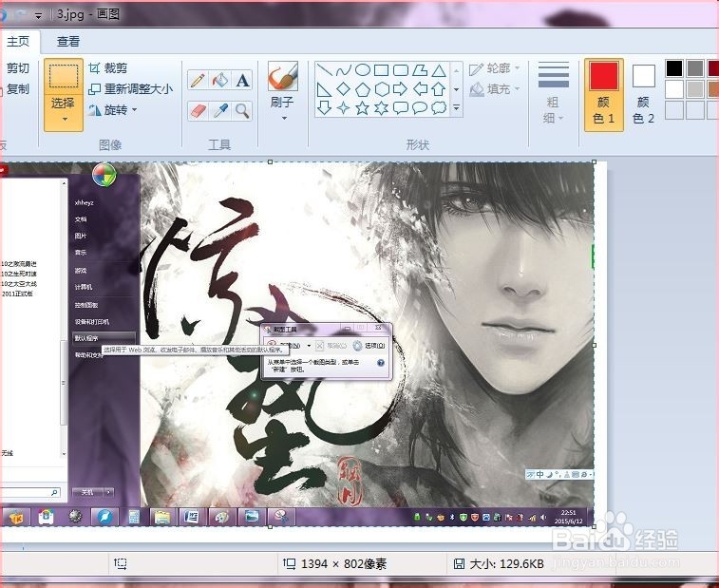Switch to the Home (主页) tab

click(18, 42)
